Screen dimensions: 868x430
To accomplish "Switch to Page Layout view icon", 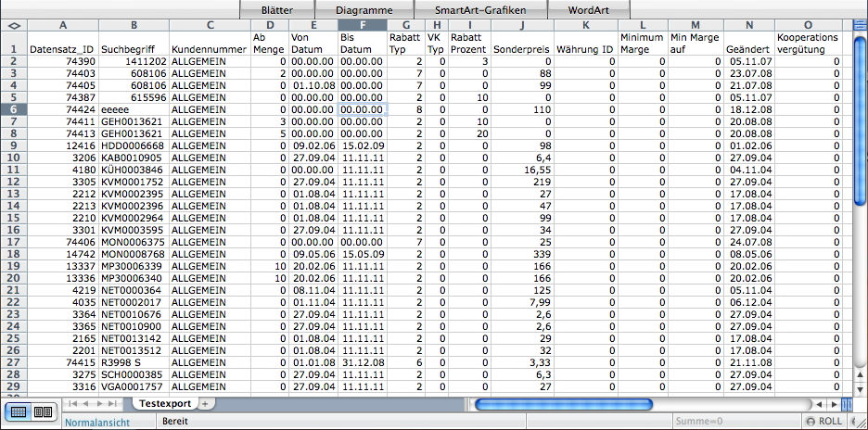I will (42, 411).
